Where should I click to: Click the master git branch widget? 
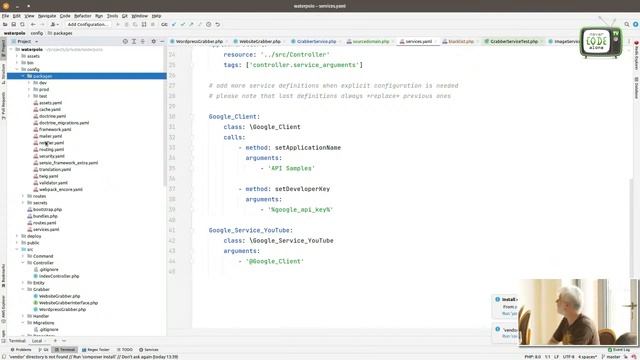point(611,357)
